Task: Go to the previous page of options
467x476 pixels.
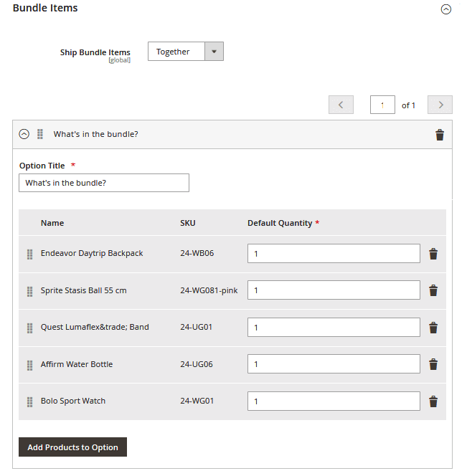Action: [x=341, y=105]
